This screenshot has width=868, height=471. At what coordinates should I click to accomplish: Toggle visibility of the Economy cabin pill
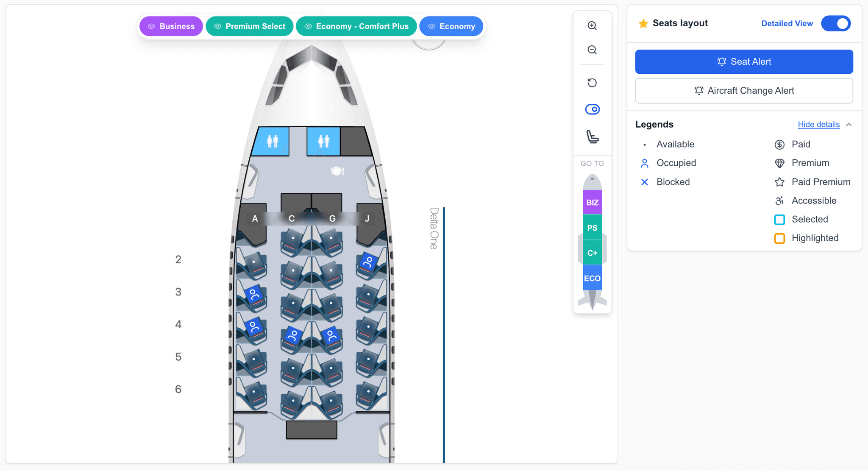[451, 26]
